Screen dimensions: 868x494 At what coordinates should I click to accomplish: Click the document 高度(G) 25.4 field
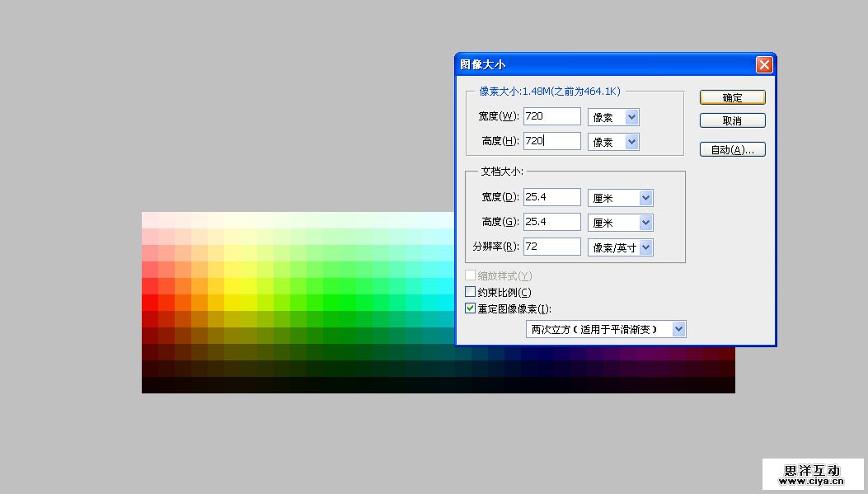[x=551, y=222]
